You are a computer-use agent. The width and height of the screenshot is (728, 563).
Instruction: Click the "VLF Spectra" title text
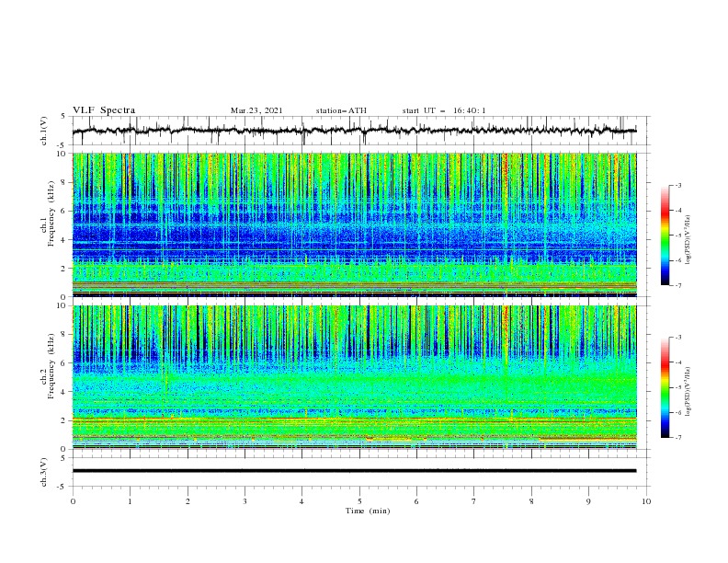[104, 110]
